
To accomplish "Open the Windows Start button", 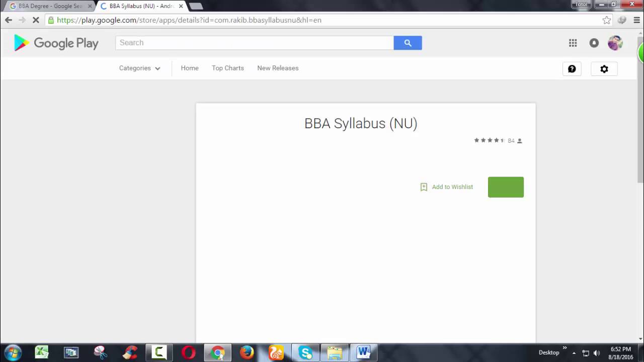I will 13,352.
